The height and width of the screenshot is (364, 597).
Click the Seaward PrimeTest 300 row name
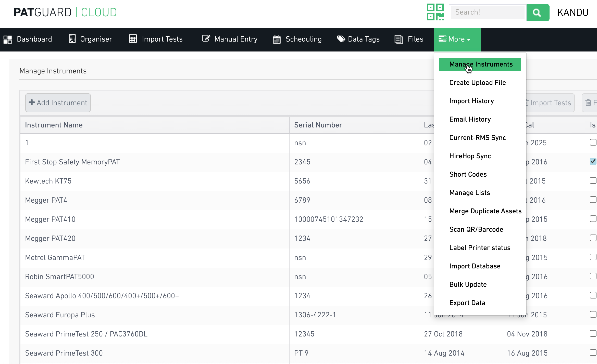tap(64, 353)
